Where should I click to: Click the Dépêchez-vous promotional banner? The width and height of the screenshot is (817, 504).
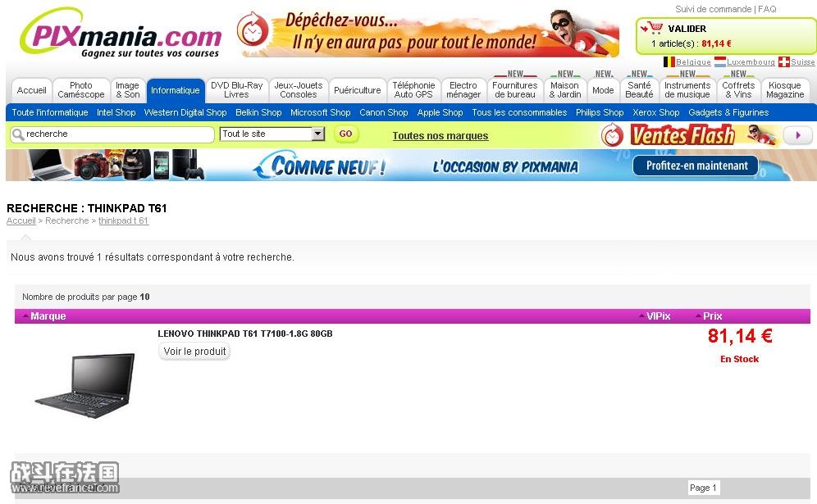point(429,34)
